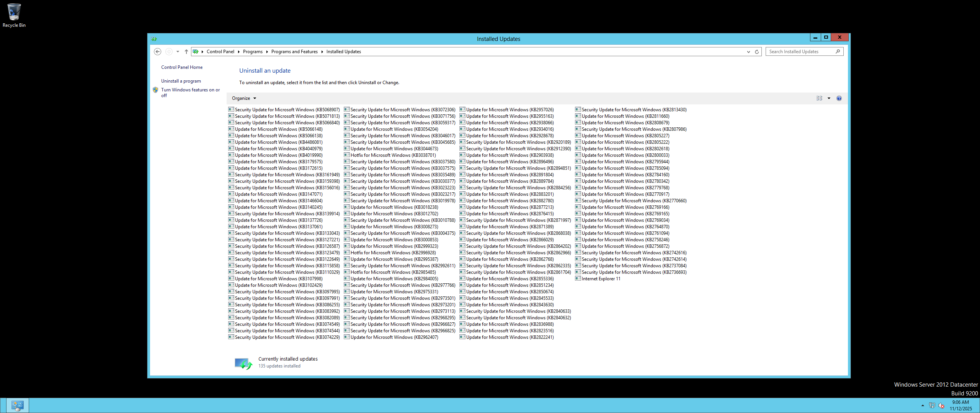Open Server Manager from taskbar
Viewport: 980px width, 413px height.
tap(18, 405)
